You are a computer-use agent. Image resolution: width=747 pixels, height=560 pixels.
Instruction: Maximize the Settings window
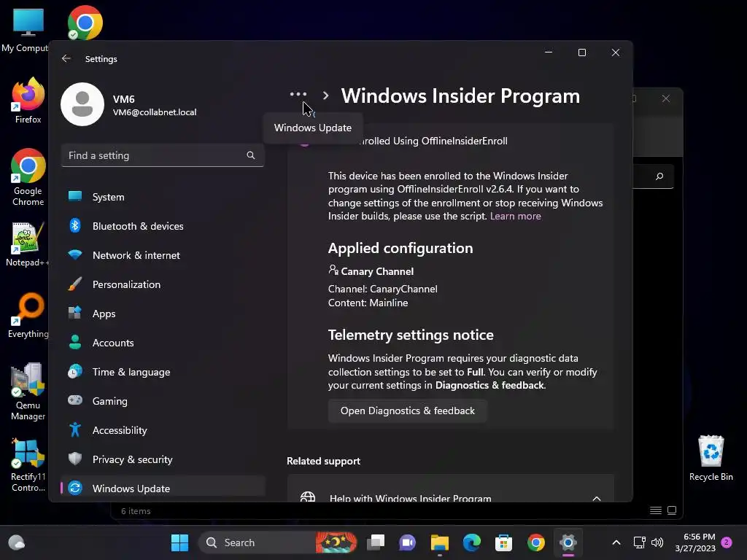(x=581, y=52)
